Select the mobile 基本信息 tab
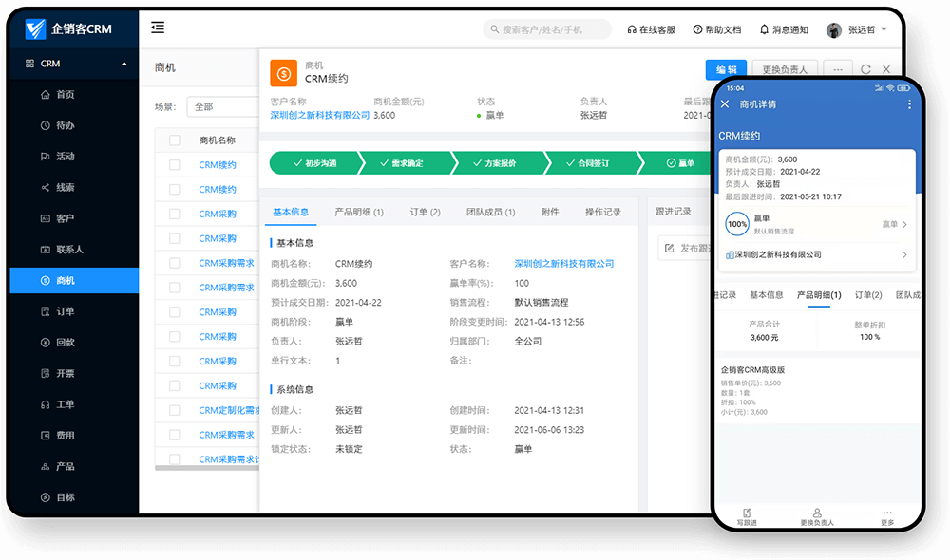Viewport: 950px width, 560px height. [x=767, y=295]
